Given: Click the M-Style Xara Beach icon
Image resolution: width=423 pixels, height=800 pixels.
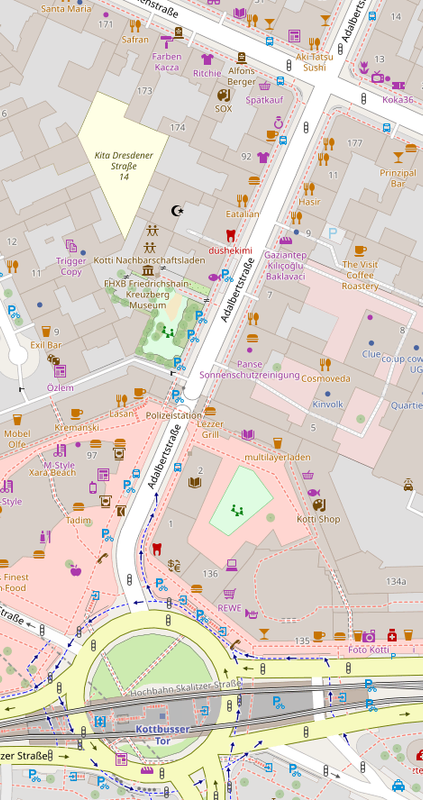Looking at the screenshot, I should (x=60, y=451).
